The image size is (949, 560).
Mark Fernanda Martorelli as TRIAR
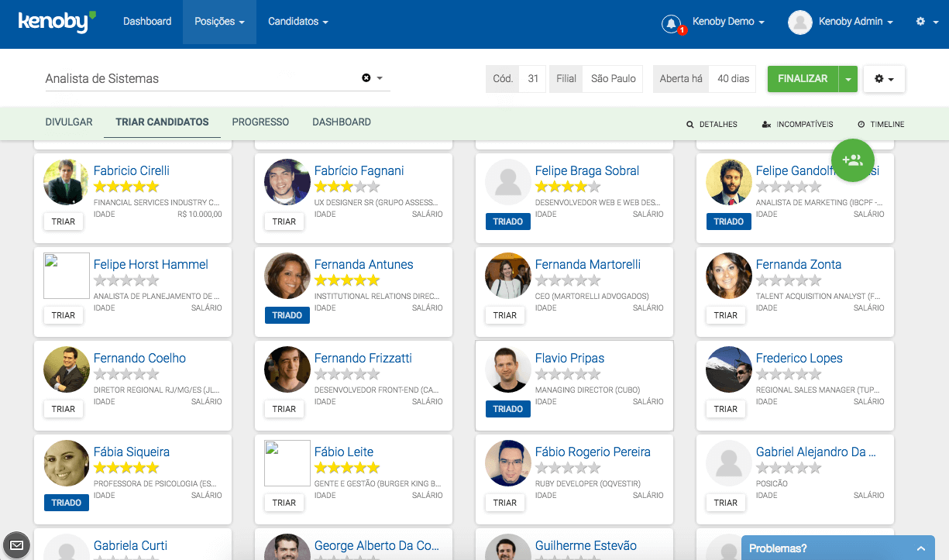tap(505, 315)
